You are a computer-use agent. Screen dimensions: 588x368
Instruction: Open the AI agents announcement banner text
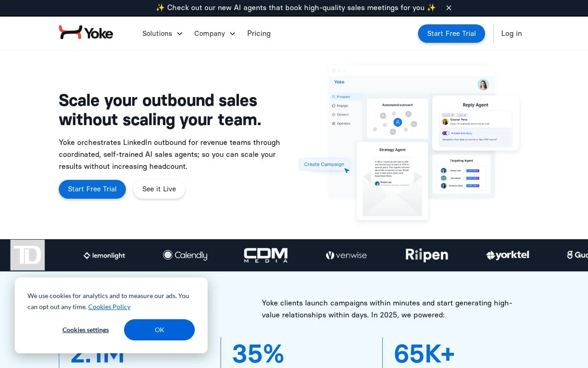tap(296, 8)
